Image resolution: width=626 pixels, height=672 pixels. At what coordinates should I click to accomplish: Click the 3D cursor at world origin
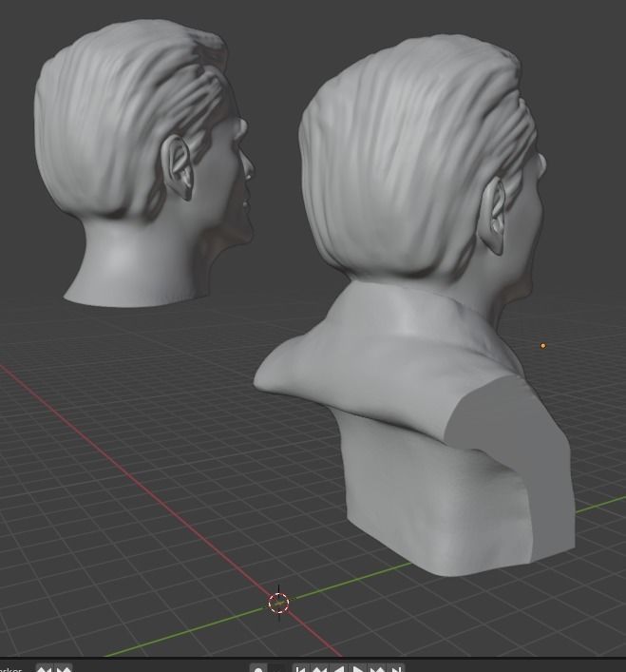pyautogui.click(x=278, y=603)
